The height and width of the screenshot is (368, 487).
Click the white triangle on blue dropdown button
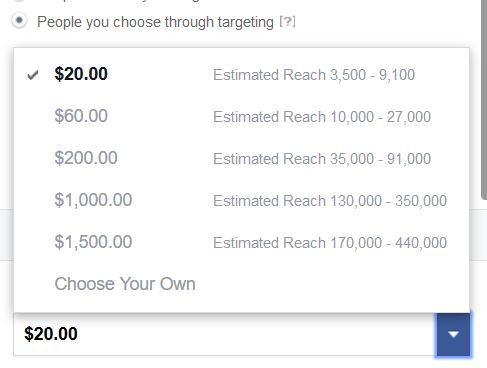click(x=453, y=334)
